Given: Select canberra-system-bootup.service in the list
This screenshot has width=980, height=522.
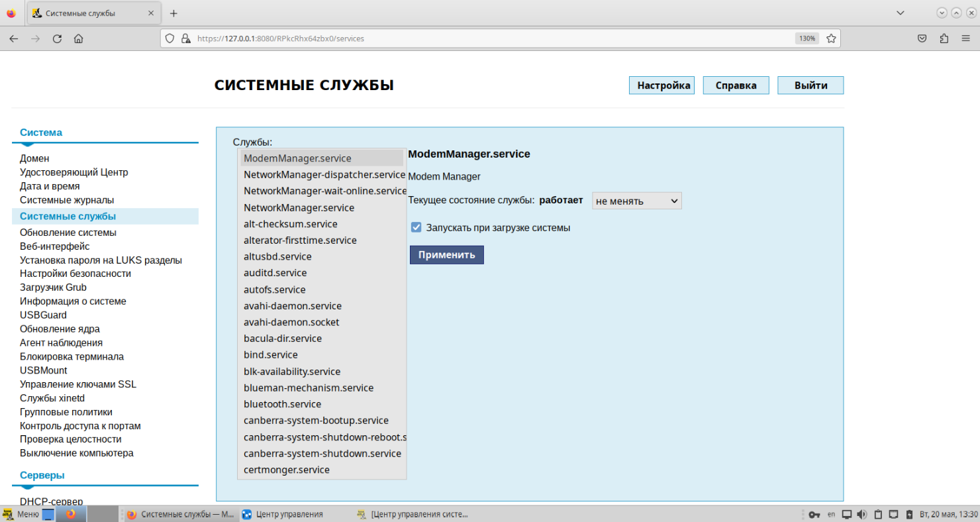Looking at the screenshot, I should tap(322, 421).
